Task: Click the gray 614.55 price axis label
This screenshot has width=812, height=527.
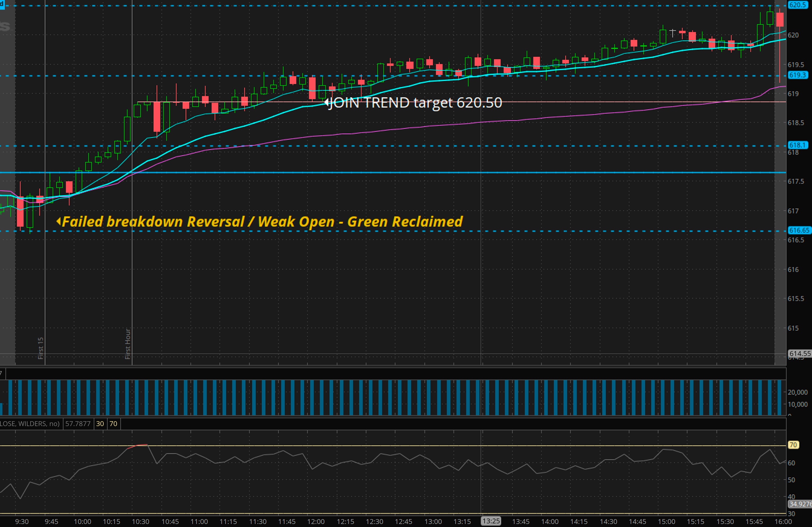Action: pyautogui.click(x=799, y=353)
